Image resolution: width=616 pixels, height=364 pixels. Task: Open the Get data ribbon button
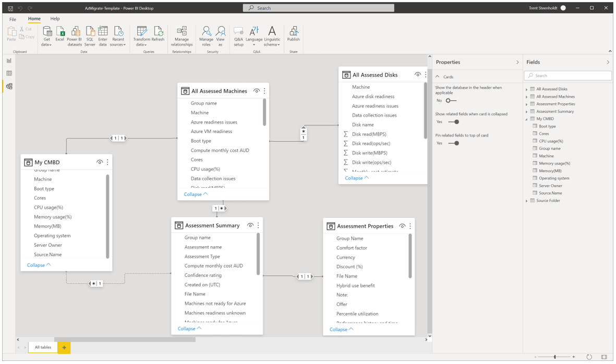(x=47, y=36)
